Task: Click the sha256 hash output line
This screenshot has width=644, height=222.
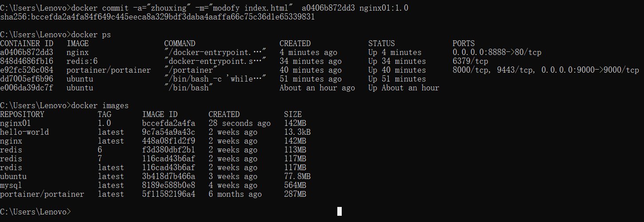Action: tap(158, 17)
